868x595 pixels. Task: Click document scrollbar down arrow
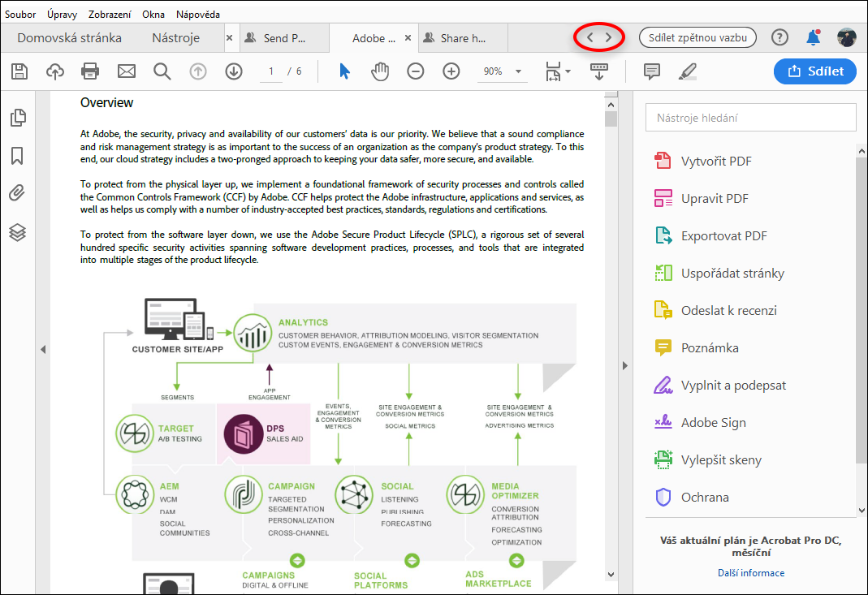[611, 575]
